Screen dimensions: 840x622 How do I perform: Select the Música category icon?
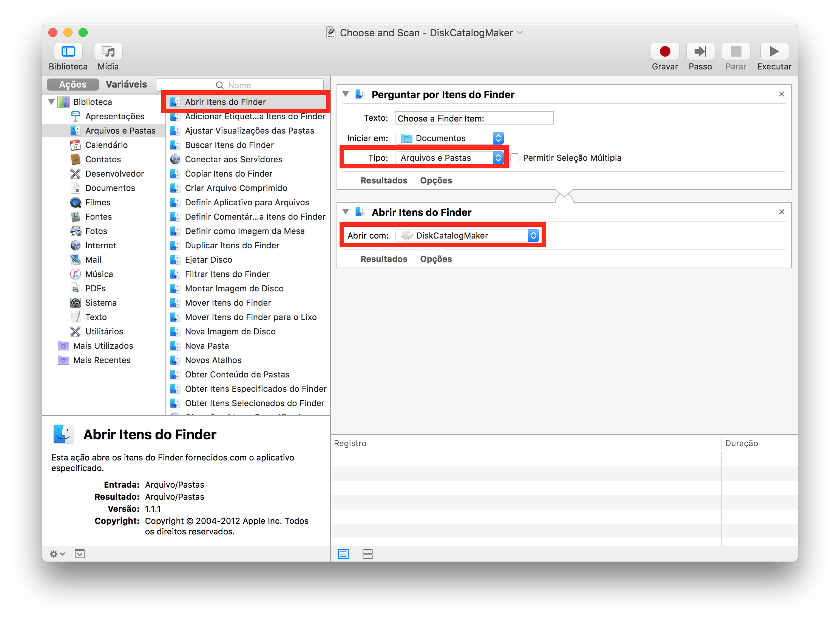[x=76, y=274]
